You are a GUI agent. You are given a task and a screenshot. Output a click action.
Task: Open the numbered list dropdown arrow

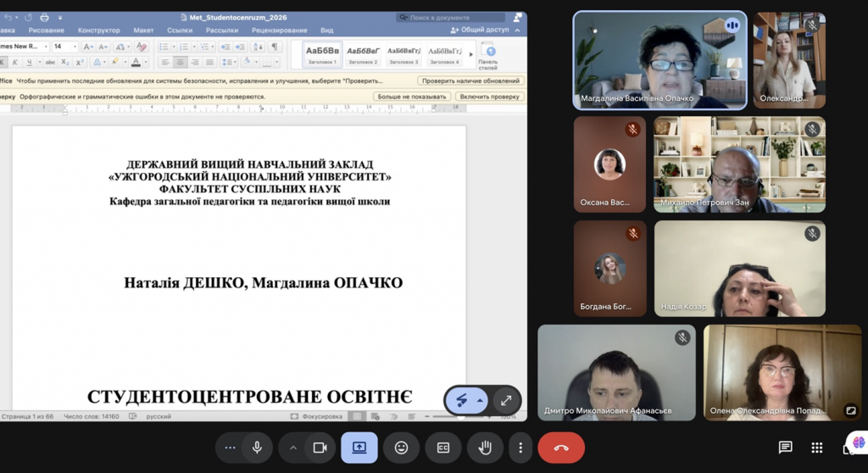click(194, 47)
